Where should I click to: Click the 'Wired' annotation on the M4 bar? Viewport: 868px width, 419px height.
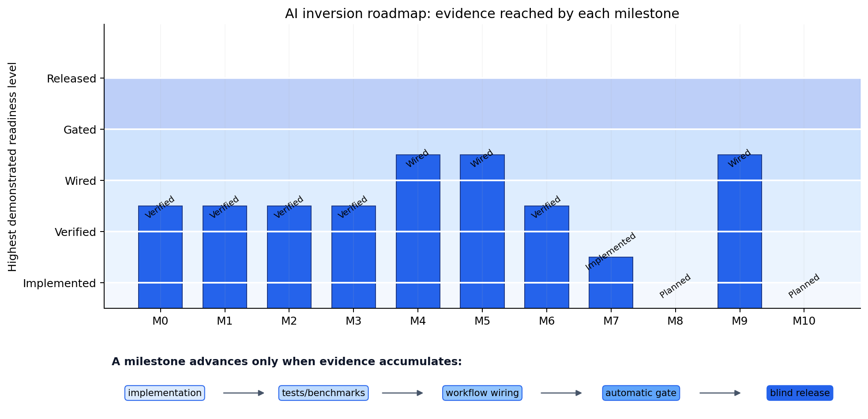coord(417,158)
